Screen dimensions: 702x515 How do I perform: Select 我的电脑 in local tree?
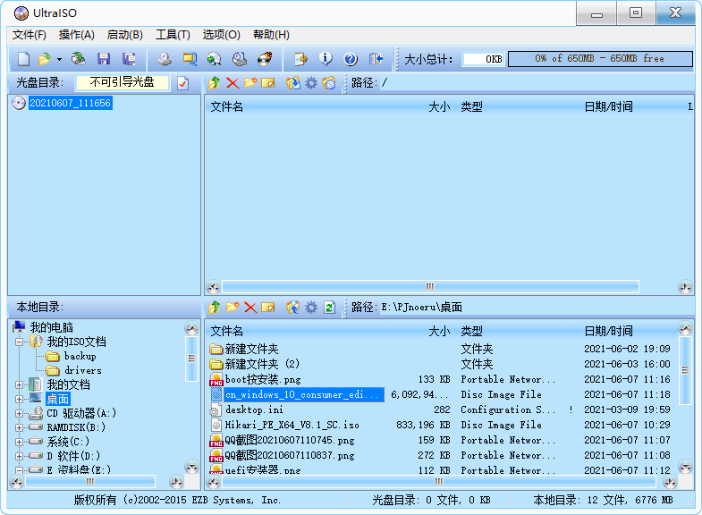pos(51,327)
